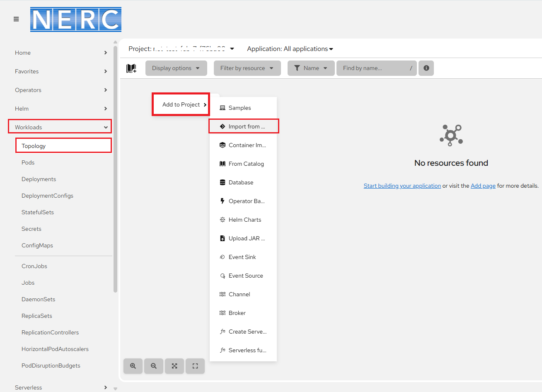Select Database in the add menu
542x392 pixels.
click(x=241, y=182)
